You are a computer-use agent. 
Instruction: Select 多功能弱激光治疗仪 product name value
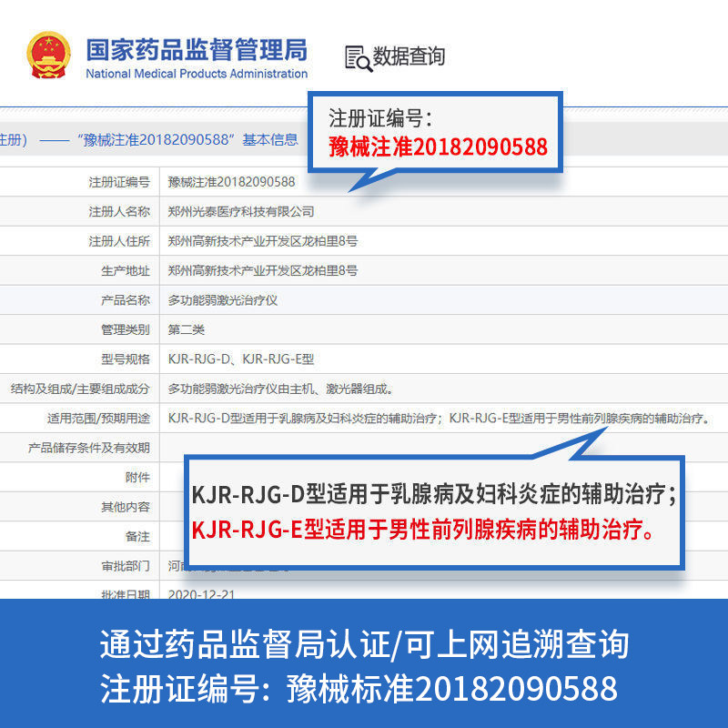(x=222, y=300)
